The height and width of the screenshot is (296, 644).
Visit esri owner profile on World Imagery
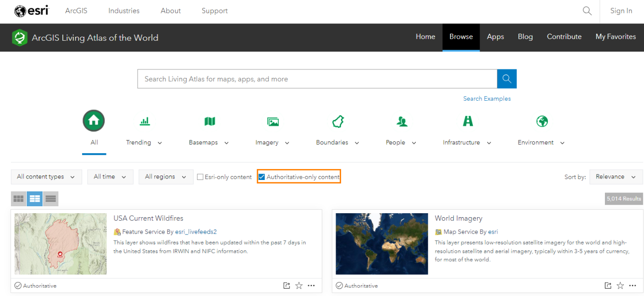(x=493, y=232)
